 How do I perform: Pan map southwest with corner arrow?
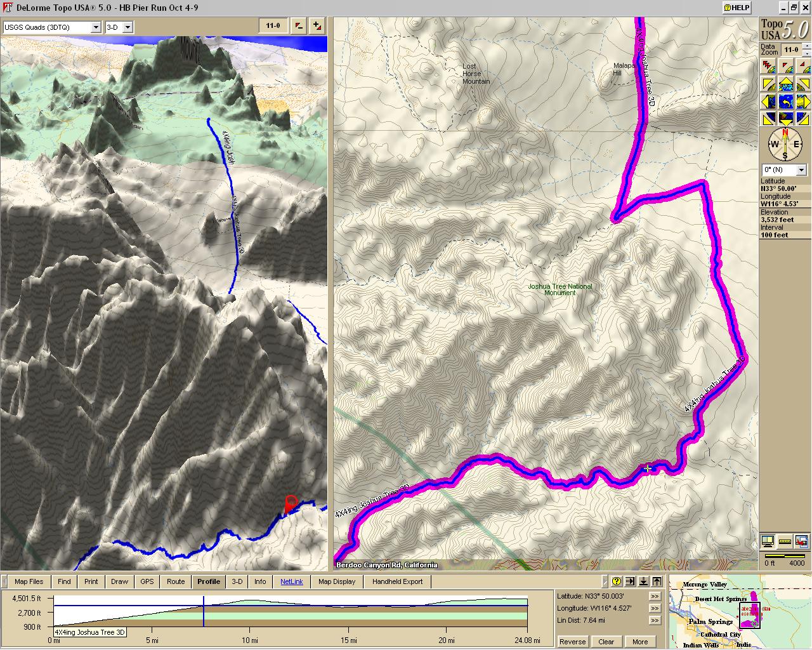pyautogui.click(x=768, y=118)
